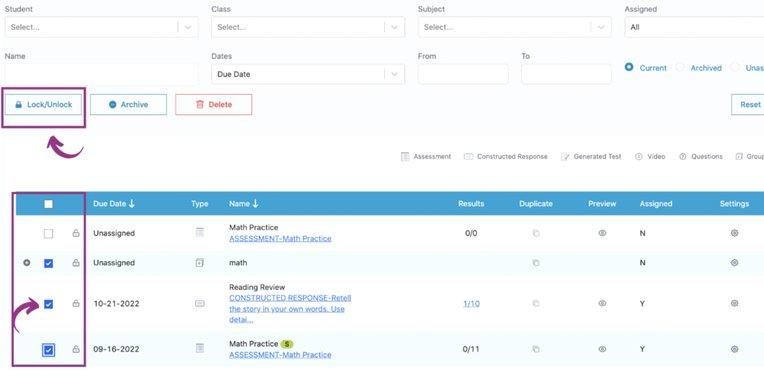Open settings gear for 09-16-2022 Math Practice

coord(734,349)
